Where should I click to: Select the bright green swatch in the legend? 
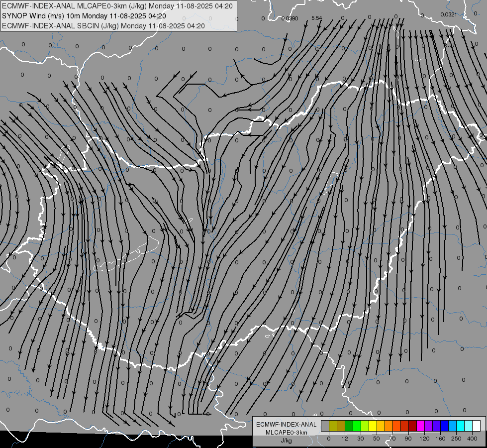(x=357, y=426)
